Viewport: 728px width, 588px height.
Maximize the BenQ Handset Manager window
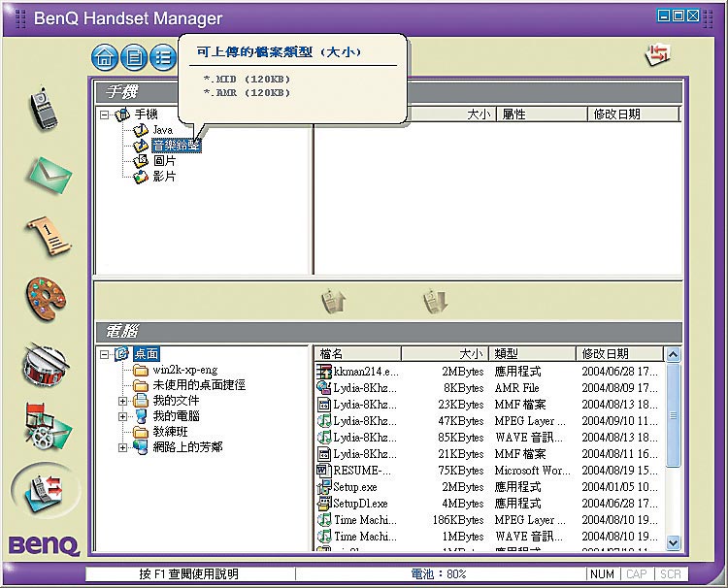(678, 16)
